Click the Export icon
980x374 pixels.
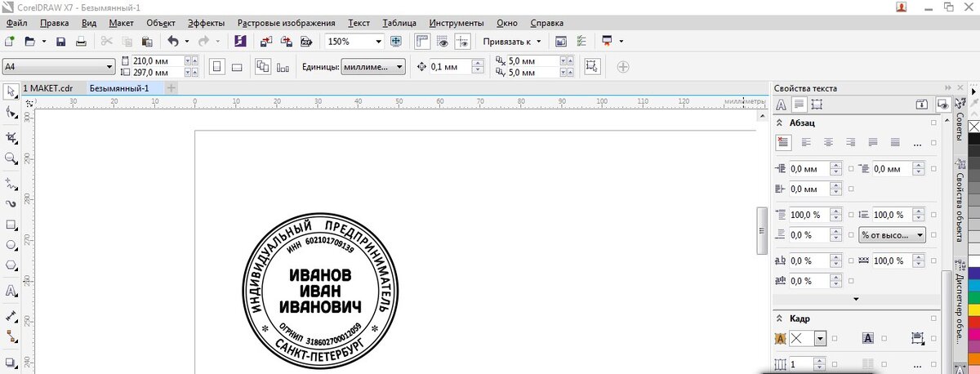coord(287,41)
